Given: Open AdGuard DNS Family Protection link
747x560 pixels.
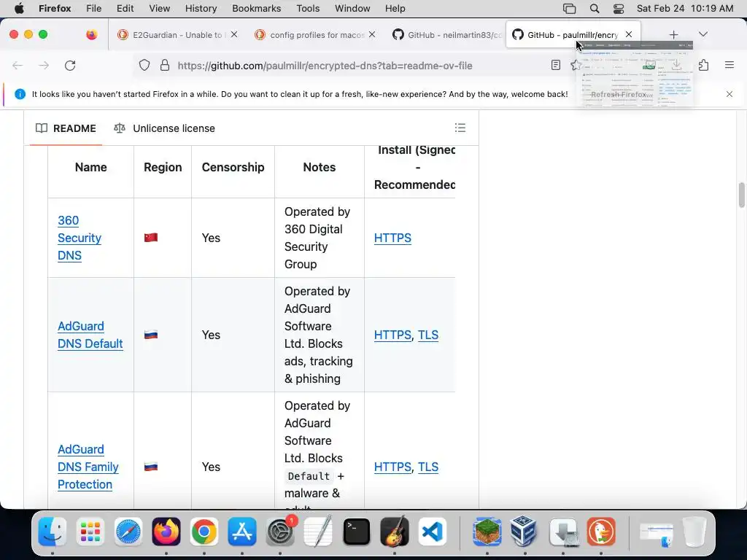Looking at the screenshot, I should pyautogui.click(x=88, y=467).
